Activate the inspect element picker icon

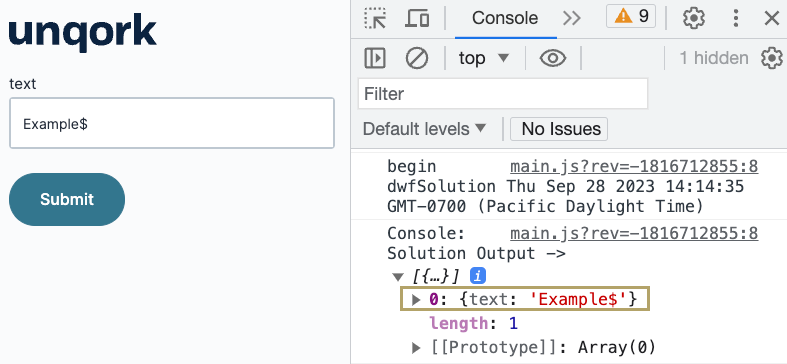coord(375,18)
